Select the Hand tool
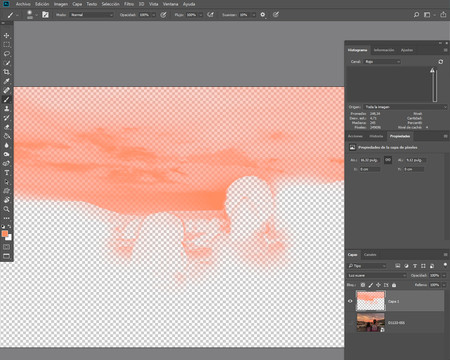The width and height of the screenshot is (450, 360). coord(6,200)
